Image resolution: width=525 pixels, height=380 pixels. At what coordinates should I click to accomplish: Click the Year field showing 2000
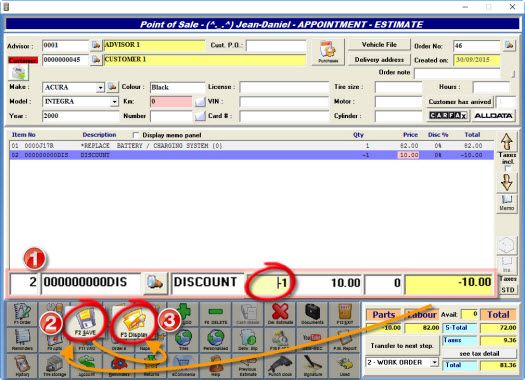(80, 116)
